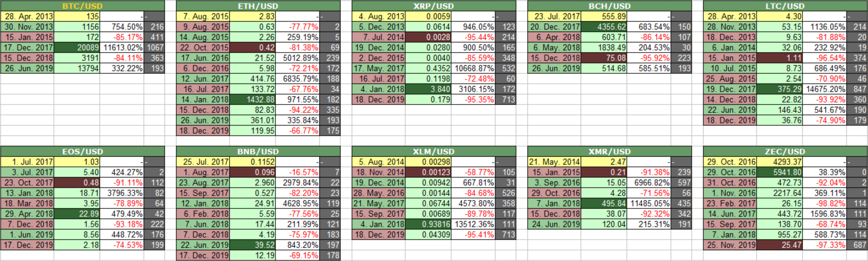868x261 pixels.
Task: Click the BTC peak price cell 20089
Action: click(x=77, y=47)
